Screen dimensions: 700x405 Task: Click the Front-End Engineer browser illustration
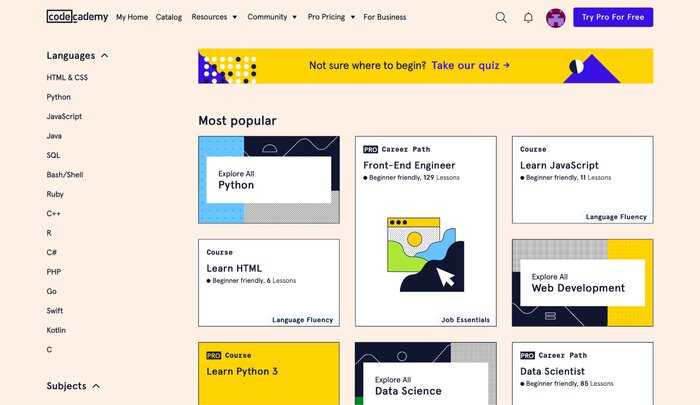point(425,255)
